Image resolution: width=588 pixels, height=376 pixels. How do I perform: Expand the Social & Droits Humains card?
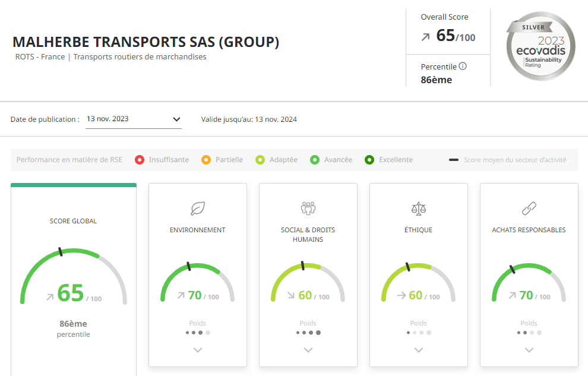tap(308, 350)
